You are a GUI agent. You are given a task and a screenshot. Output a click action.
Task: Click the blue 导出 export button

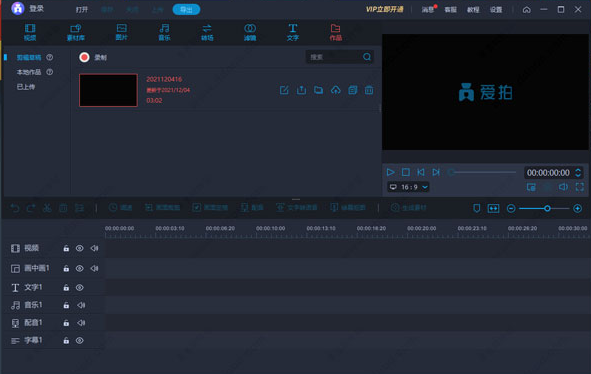click(186, 9)
